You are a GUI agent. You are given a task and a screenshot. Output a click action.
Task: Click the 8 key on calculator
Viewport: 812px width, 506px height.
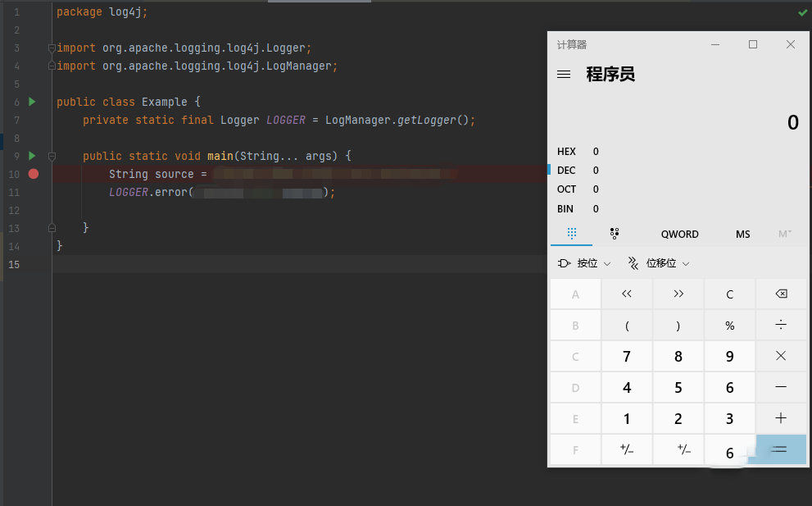tap(678, 356)
